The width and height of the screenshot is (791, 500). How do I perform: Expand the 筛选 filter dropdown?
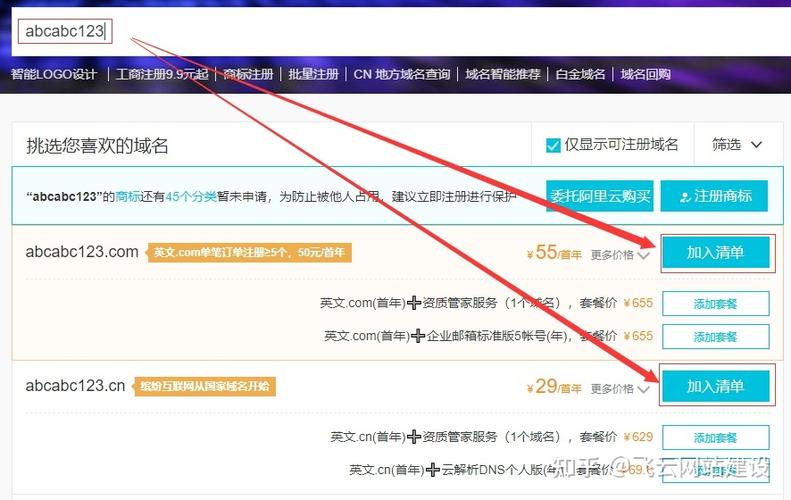[737, 145]
